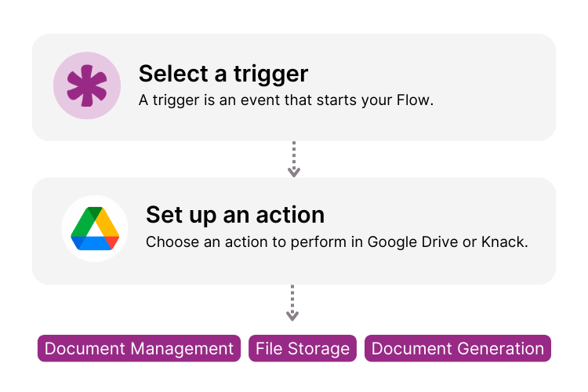Image resolution: width=588 pixels, height=392 pixels.
Task: Click the 'Choose an action to perform' description
Action: 337,241
